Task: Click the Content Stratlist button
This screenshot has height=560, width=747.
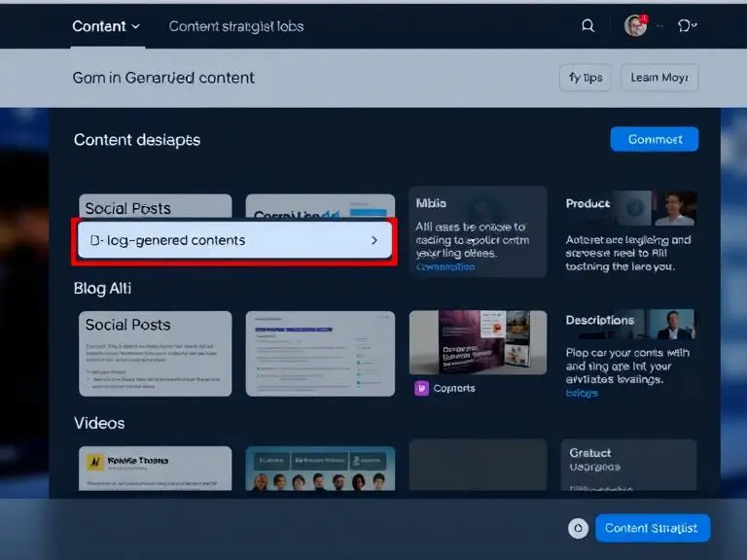Action: click(x=653, y=528)
